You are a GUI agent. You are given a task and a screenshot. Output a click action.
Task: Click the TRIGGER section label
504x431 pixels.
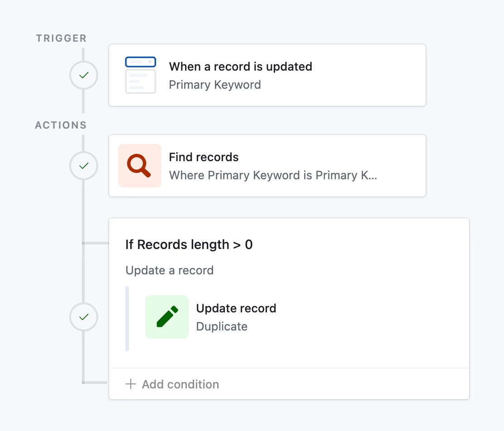[x=62, y=38]
